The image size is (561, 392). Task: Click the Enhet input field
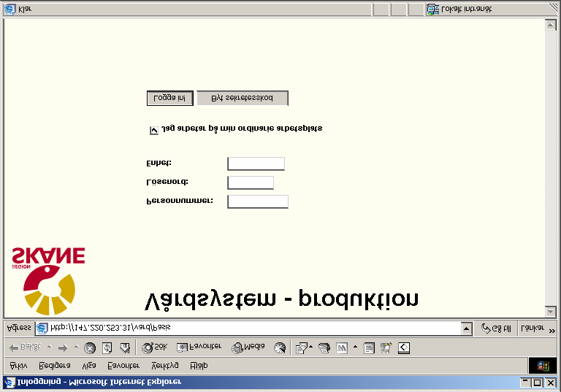pyautogui.click(x=256, y=164)
